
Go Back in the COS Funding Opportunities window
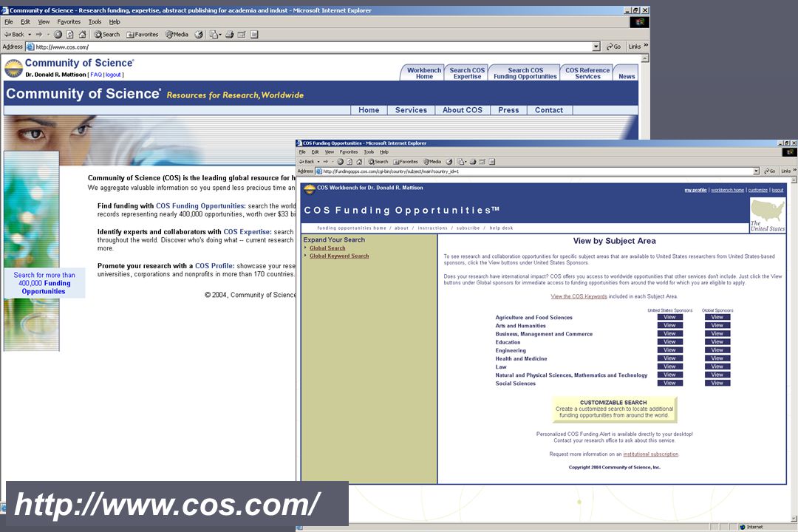[307, 162]
